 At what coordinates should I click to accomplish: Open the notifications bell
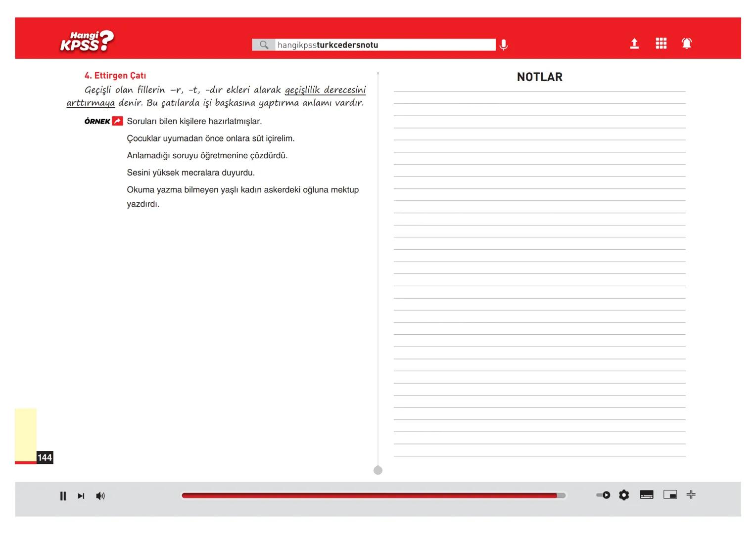[x=686, y=44]
